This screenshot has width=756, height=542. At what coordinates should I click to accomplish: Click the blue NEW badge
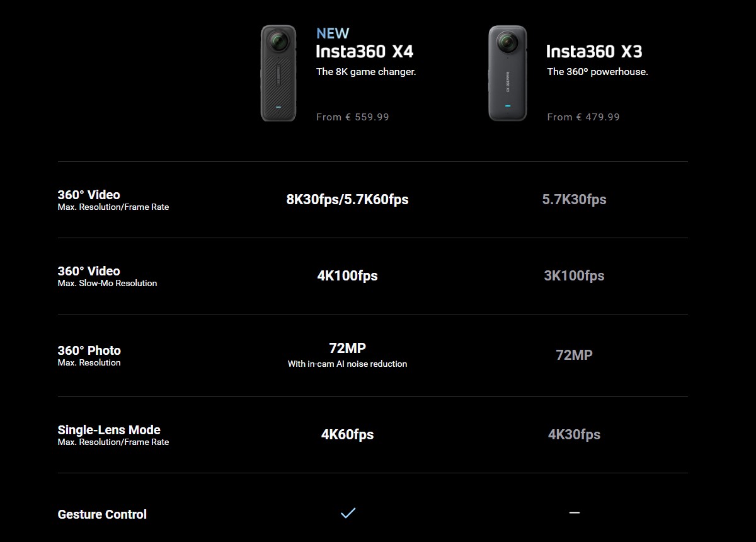pos(333,33)
